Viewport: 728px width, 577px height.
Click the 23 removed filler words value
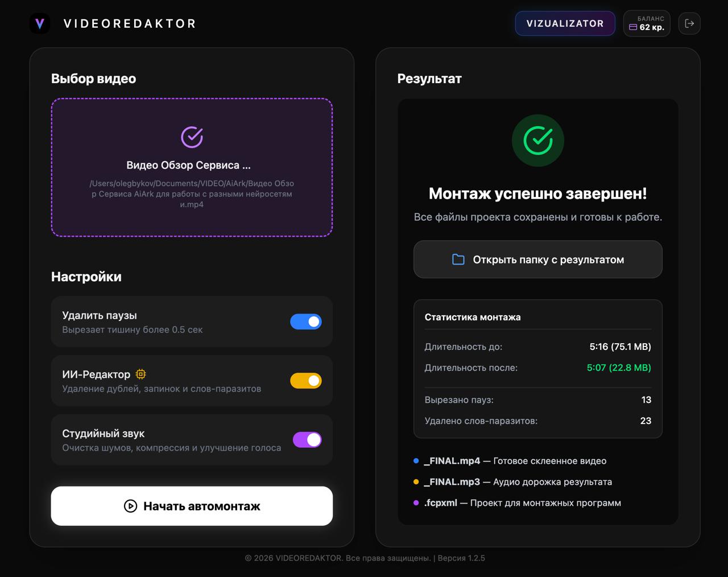pos(646,421)
